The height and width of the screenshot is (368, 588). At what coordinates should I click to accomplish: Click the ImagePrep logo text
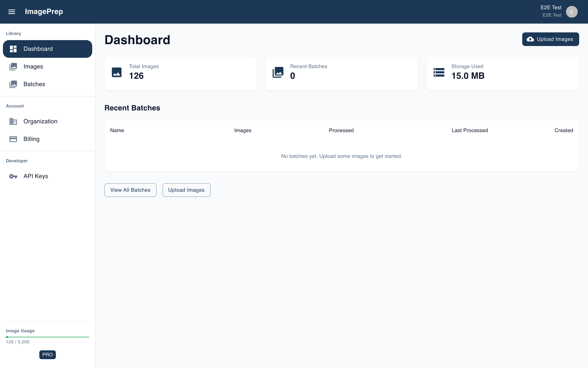pyautogui.click(x=44, y=11)
